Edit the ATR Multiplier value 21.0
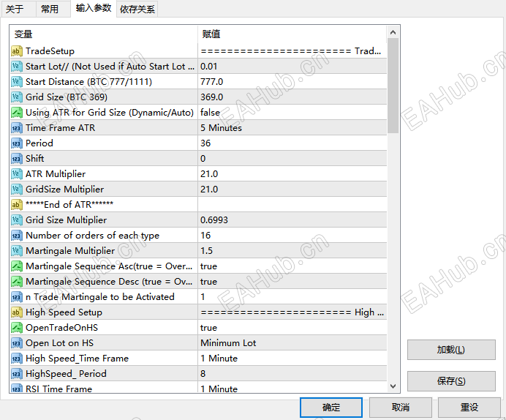Image resolution: width=506 pixels, height=420 pixels. pyautogui.click(x=292, y=174)
